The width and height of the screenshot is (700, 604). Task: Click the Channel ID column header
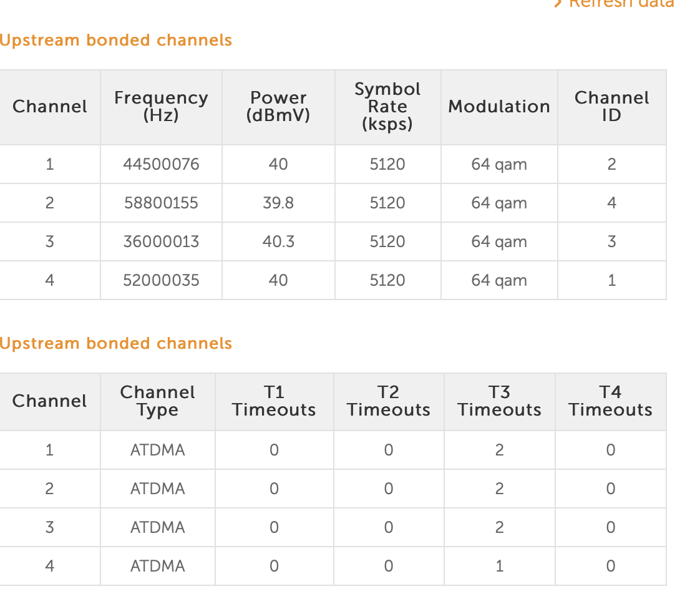tap(611, 107)
